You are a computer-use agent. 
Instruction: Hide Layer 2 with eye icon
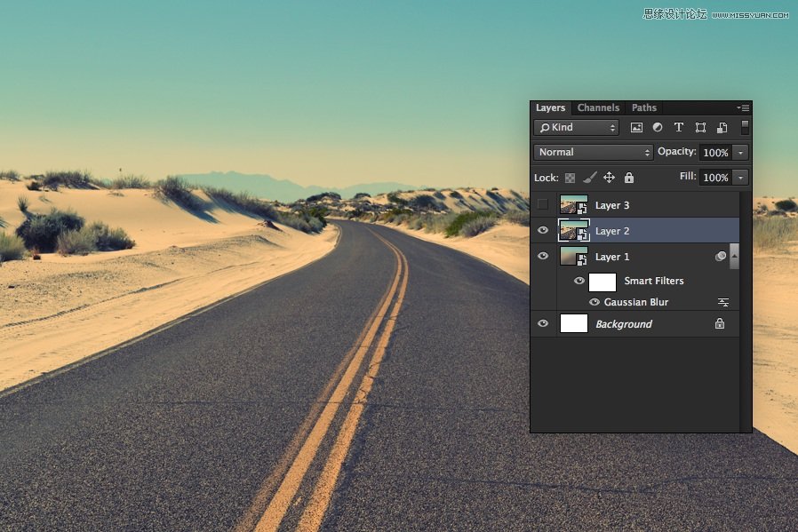pyautogui.click(x=543, y=231)
